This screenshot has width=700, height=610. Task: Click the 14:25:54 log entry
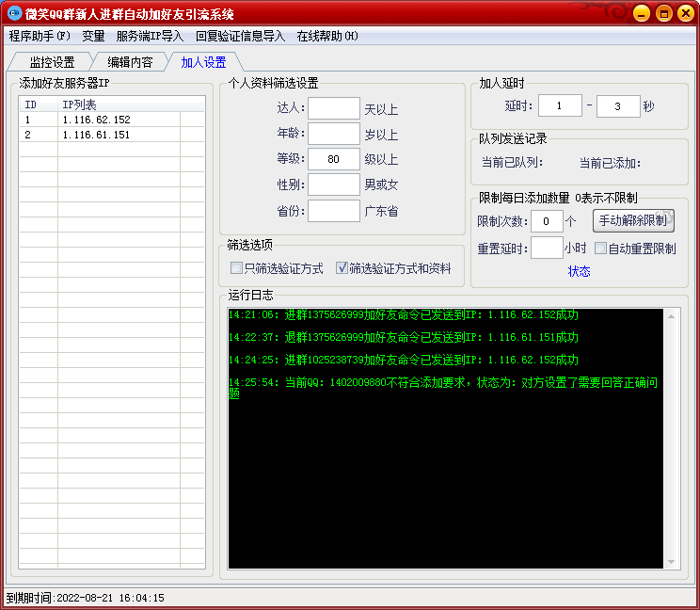443,388
